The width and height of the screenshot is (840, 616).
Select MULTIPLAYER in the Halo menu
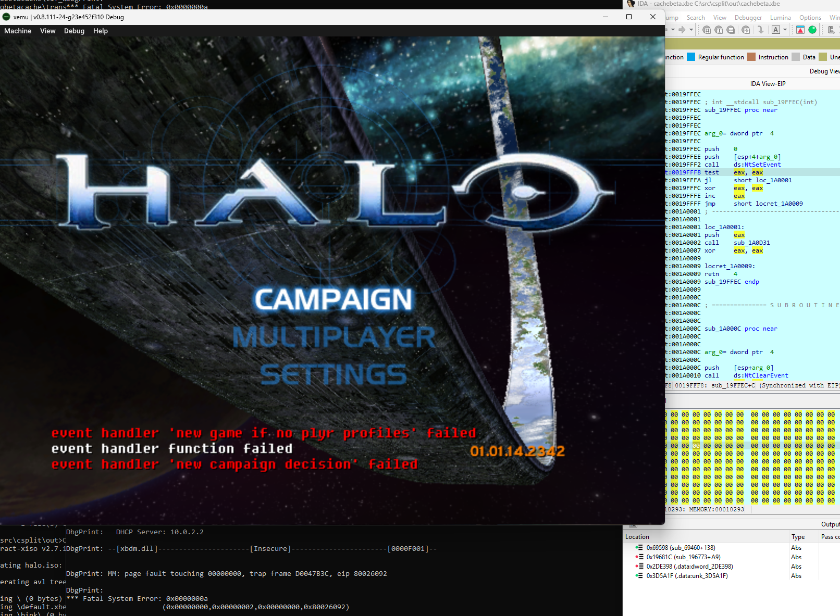pyautogui.click(x=333, y=337)
